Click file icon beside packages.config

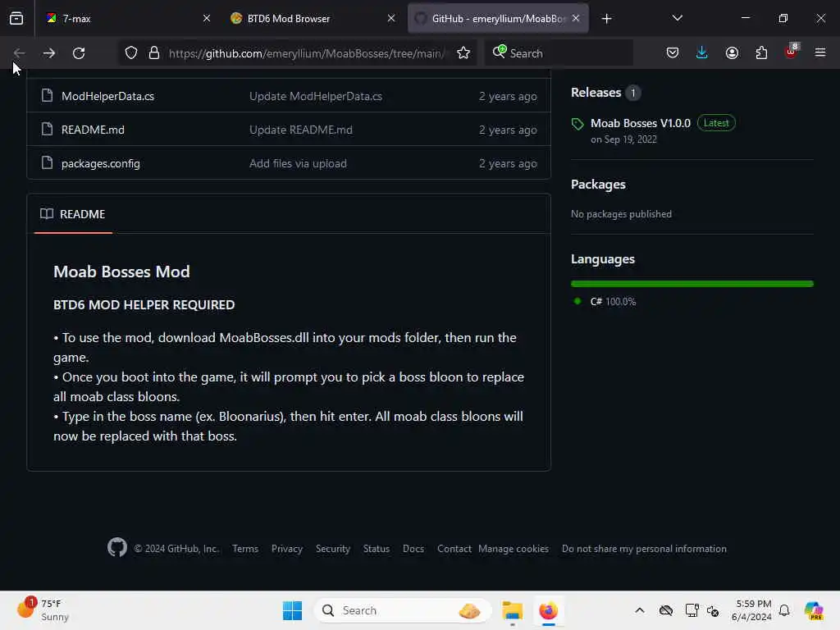tap(47, 162)
